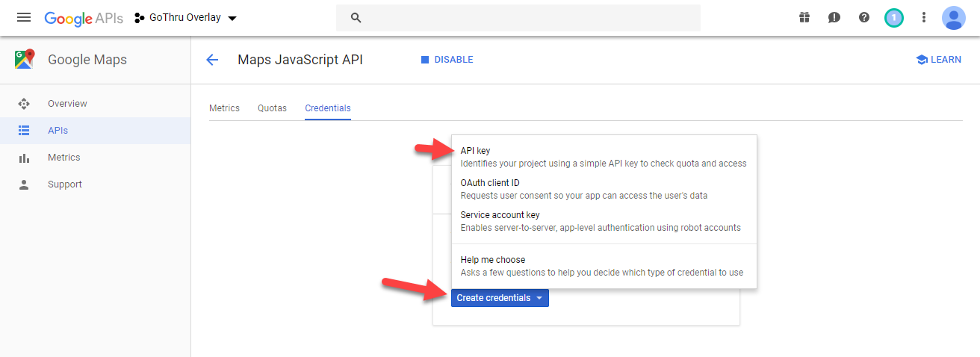980x357 pixels.
Task: Open the three-dot more options menu
Action: tap(924, 17)
